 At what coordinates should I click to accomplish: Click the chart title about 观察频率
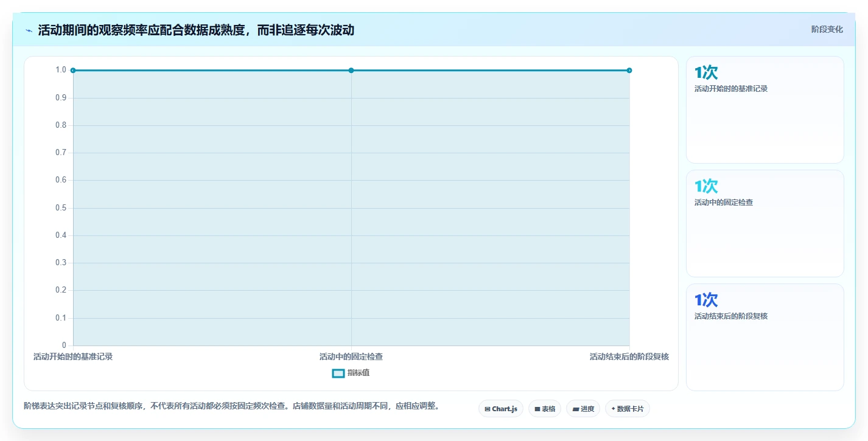pyautogui.click(x=196, y=30)
